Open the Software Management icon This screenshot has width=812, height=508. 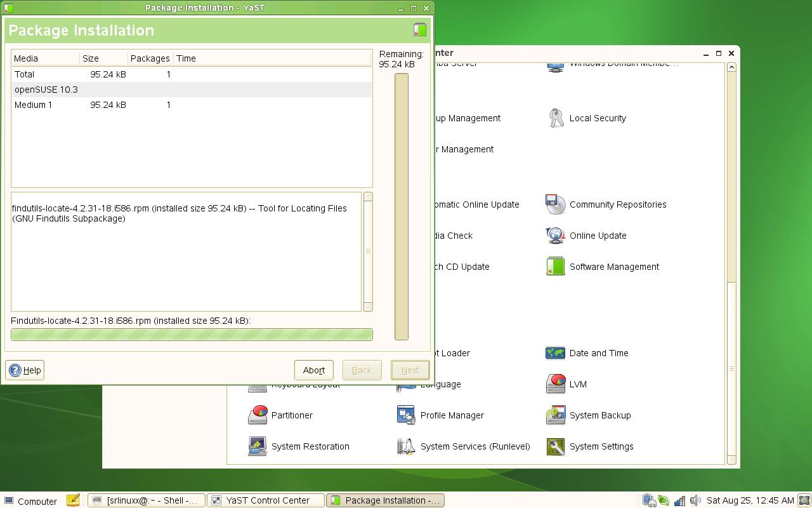[x=556, y=267]
